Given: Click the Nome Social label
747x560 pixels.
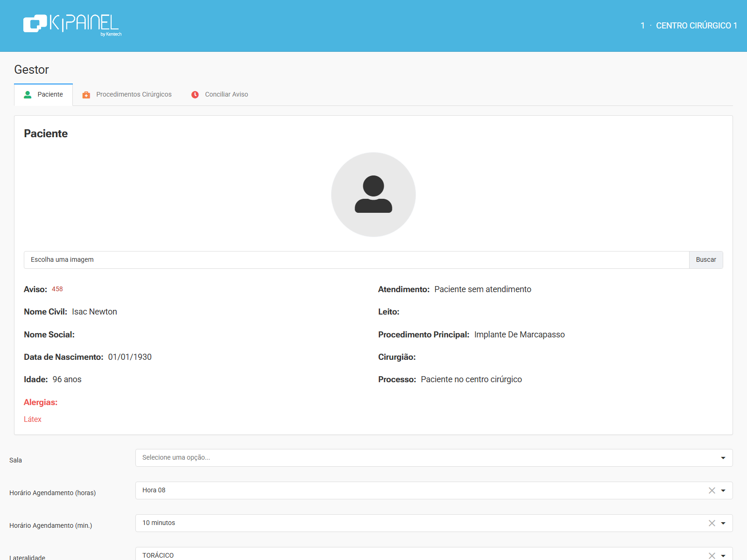Looking at the screenshot, I should click(49, 335).
